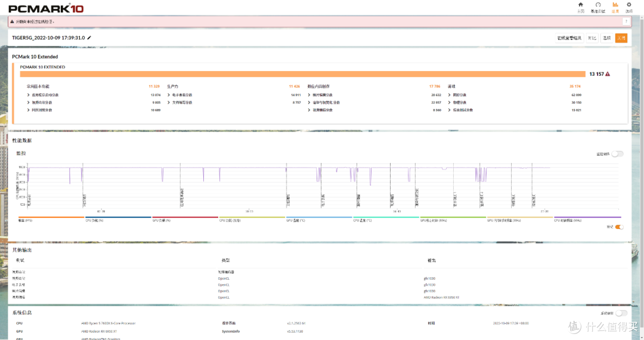Screen dimensions: 644x340
Task: Expand the rendering and visualization row (22 957)
Action: [374, 102]
